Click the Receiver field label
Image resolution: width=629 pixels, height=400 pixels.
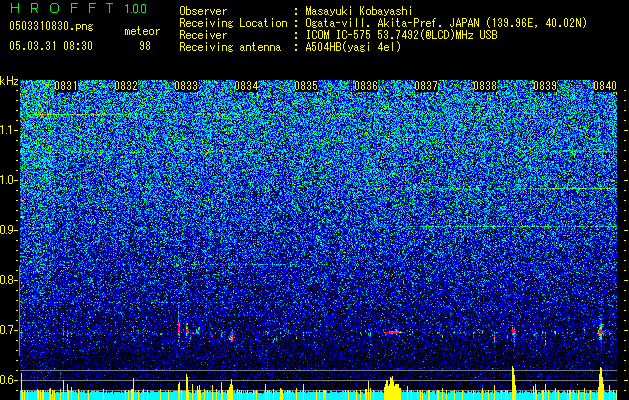tap(203, 35)
